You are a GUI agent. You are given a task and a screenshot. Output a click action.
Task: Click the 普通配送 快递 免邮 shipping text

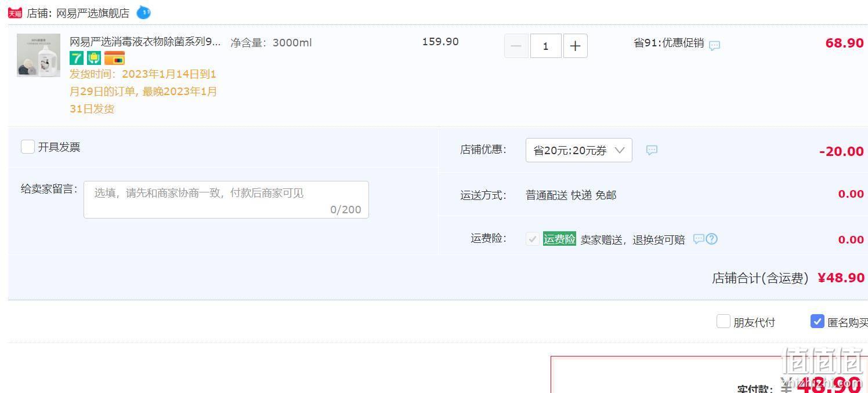click(x=571, y=195)
